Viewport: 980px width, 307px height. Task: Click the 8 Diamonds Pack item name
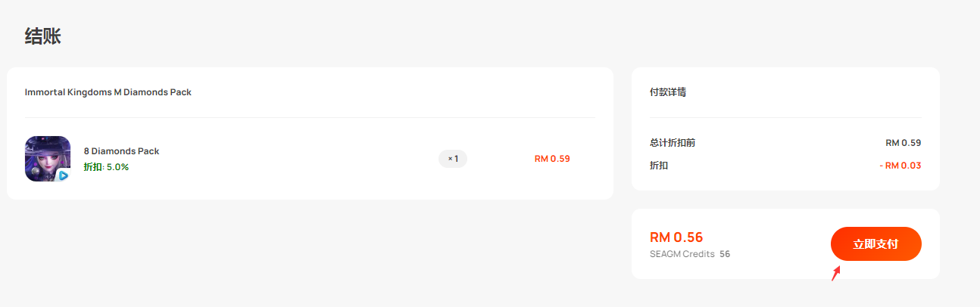[x=121, y=151]
